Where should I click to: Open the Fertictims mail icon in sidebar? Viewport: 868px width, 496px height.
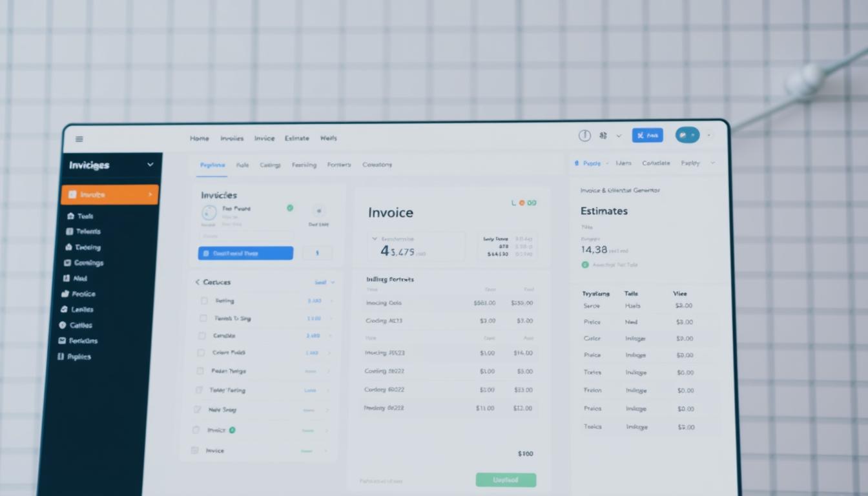(x=63, y=341)
